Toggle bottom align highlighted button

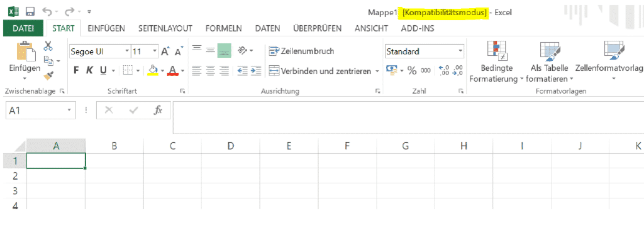[225, 50]
